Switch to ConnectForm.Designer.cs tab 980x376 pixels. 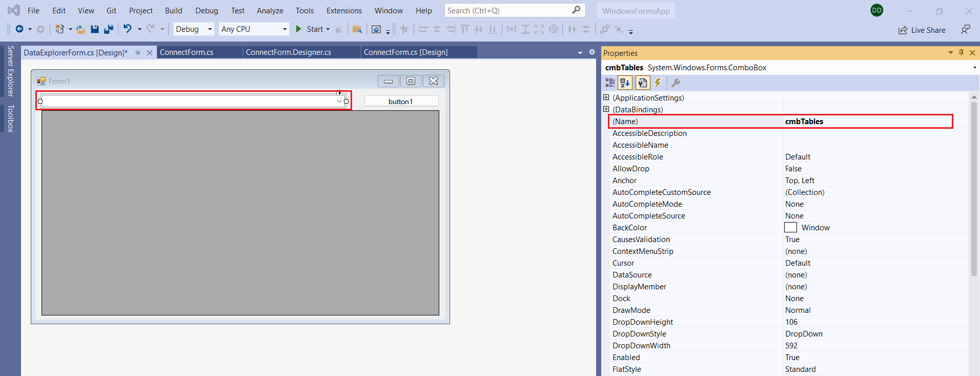pos(289,52)
